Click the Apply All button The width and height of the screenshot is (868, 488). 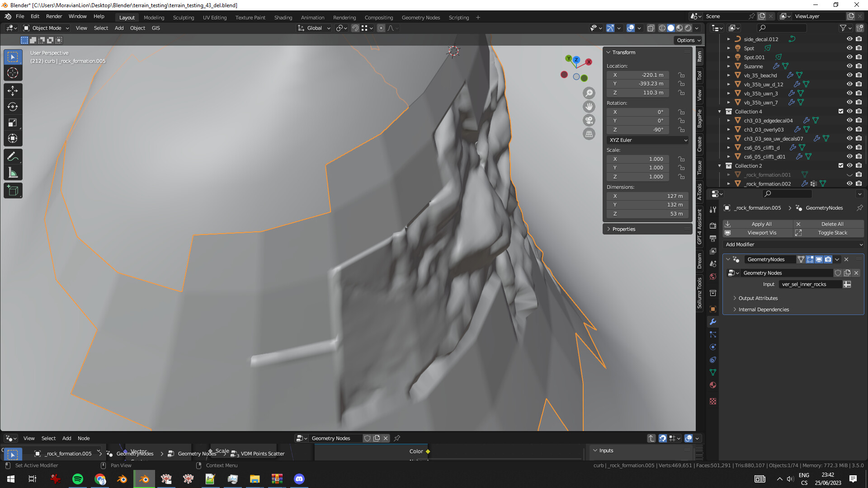pos(758,224)
